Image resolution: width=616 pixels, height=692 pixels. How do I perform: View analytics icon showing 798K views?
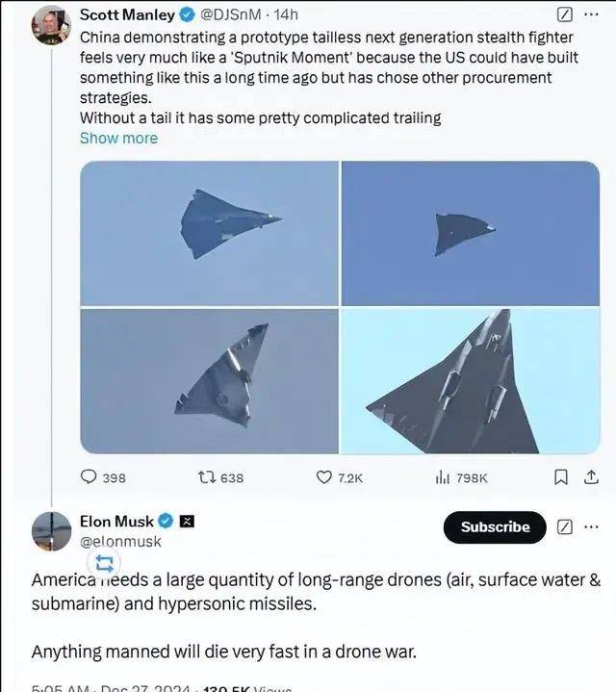click(444, 477)
